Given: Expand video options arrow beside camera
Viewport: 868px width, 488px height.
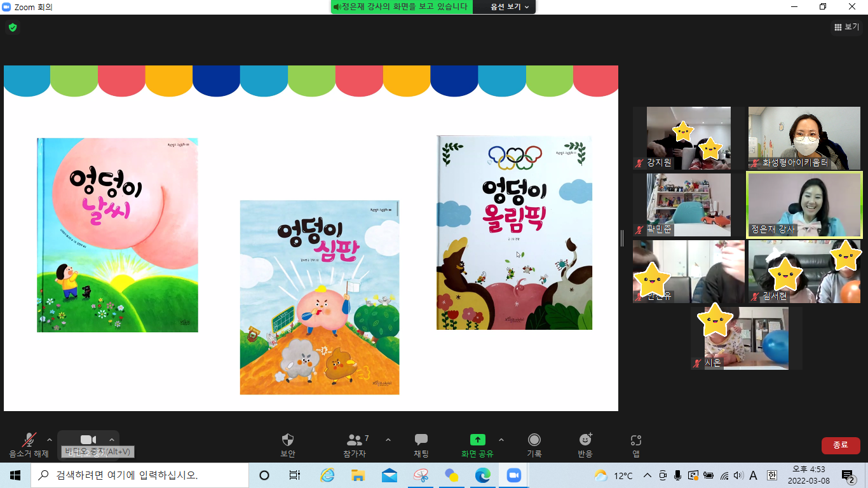Looking at the screenshot, I should click(x=112, y=439).
